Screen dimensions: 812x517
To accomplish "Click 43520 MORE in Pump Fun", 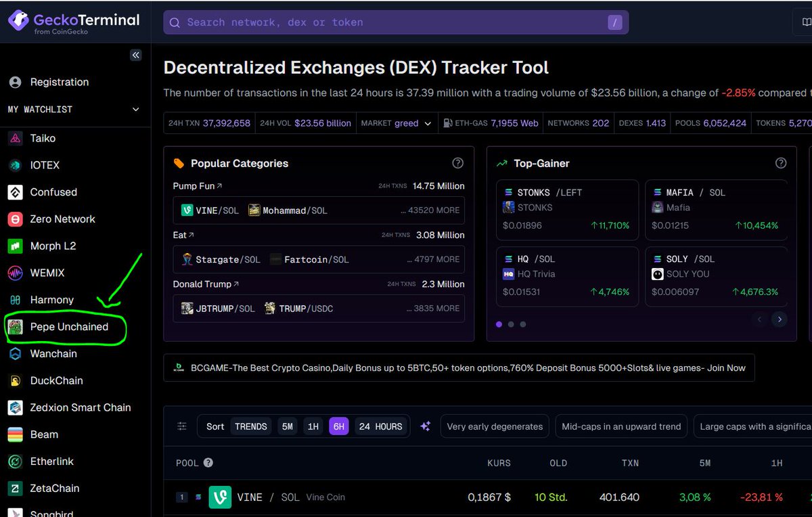I will point(430,210).
